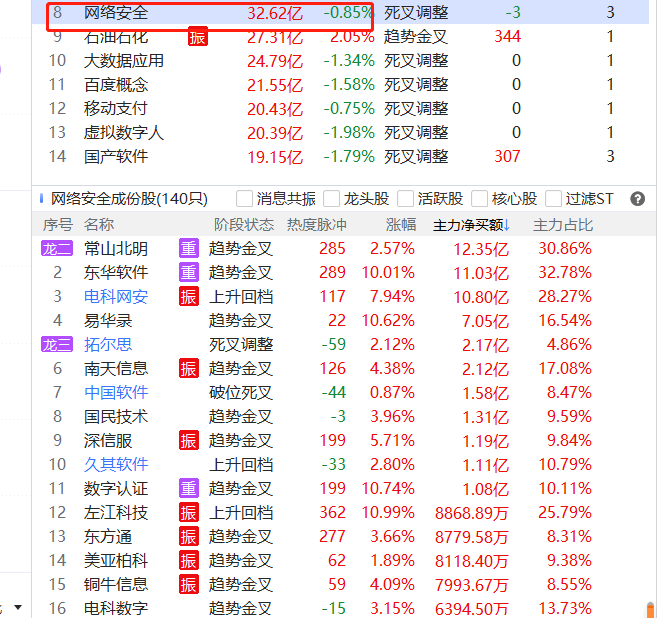Click the 名称 column header

click(99, 225)
